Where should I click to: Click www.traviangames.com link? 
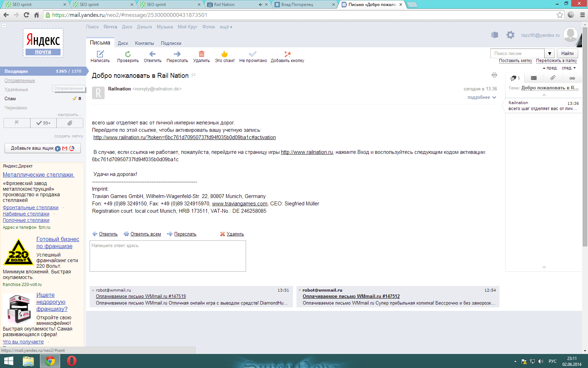(240, 204)
